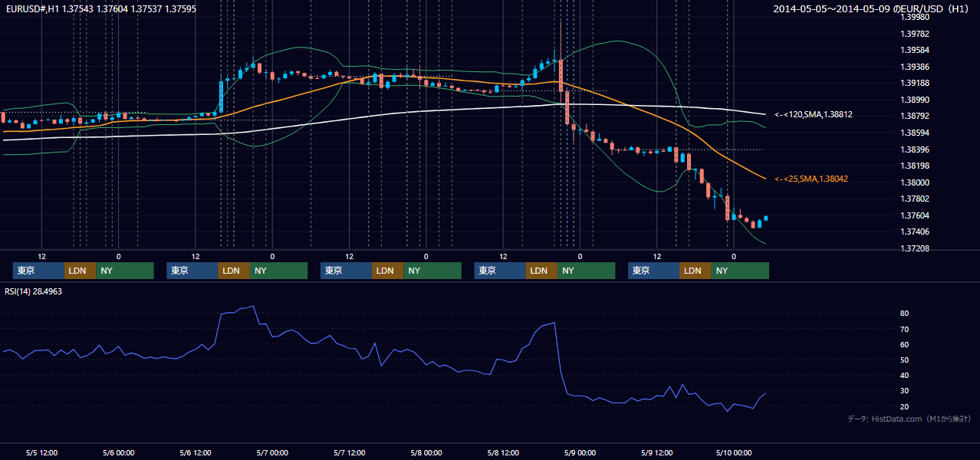Click the HistData.com data source text
Viewport: 980px width, 460px height.
pyautogui.click(x=909, y=419)
